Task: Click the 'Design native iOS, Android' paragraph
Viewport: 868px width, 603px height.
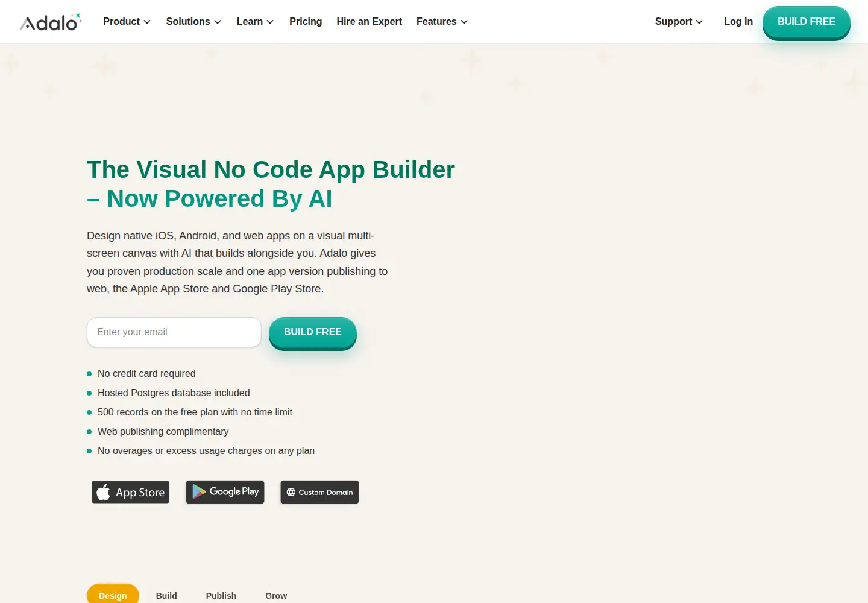Action: 237,262
